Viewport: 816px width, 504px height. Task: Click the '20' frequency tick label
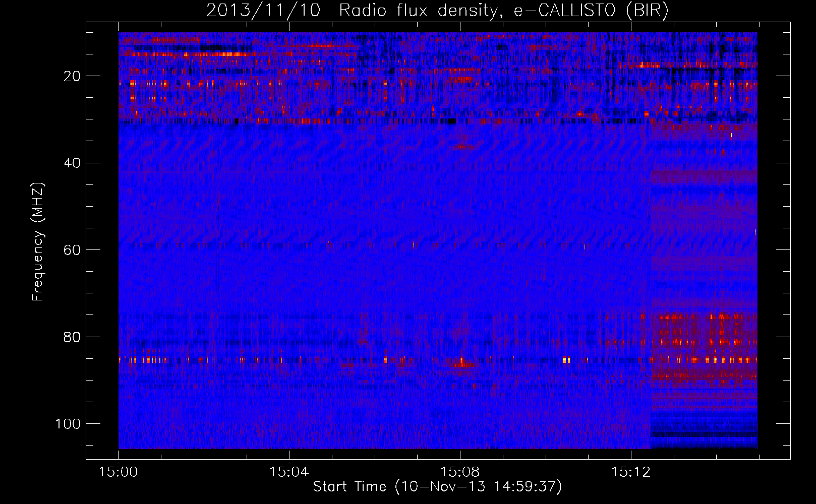(72, 76)
